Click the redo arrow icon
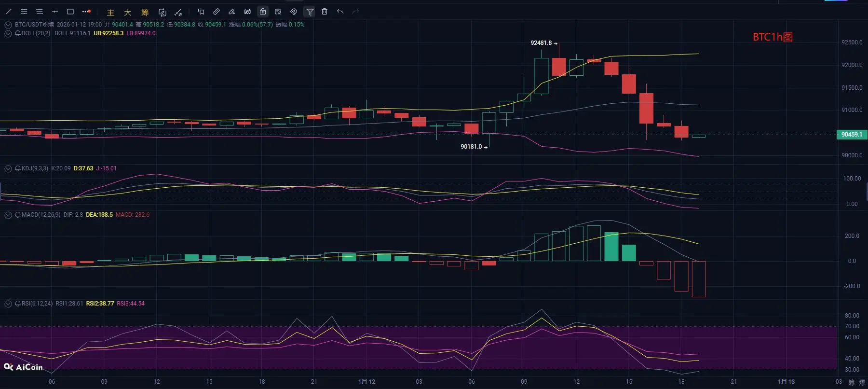868x389 pixels. coord(356,12)
